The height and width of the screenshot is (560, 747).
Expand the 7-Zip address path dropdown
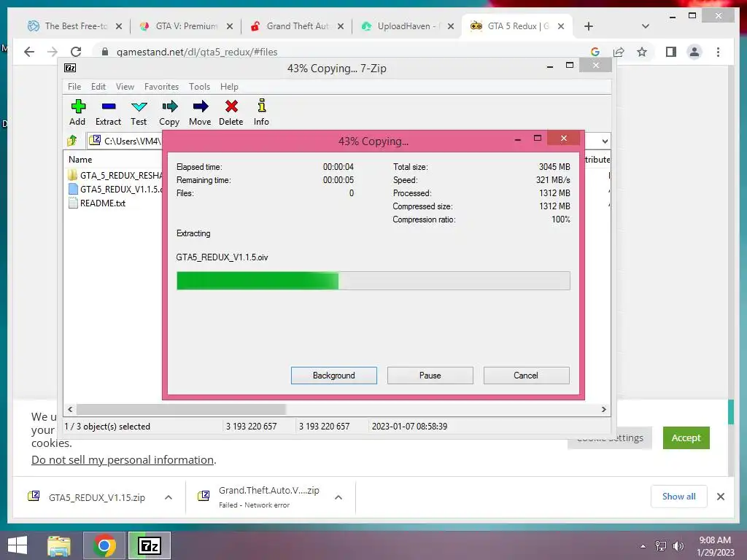click(x=605, y=141)
